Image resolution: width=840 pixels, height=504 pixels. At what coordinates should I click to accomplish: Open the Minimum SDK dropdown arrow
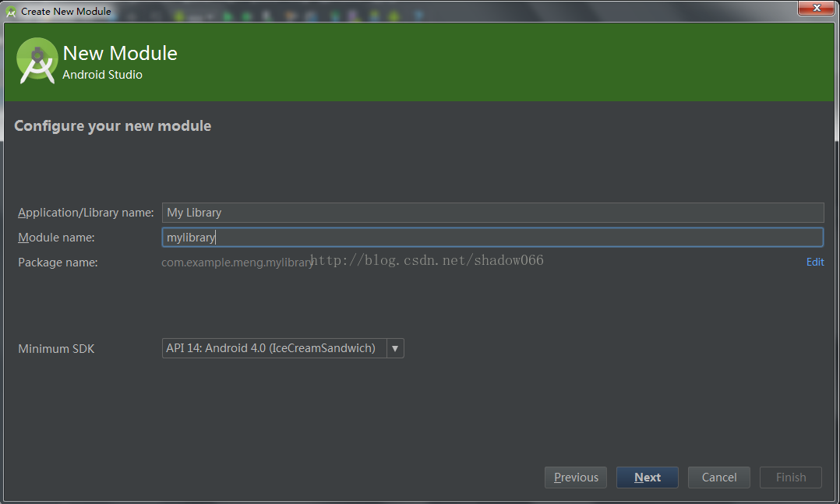(x=395, y=348)
